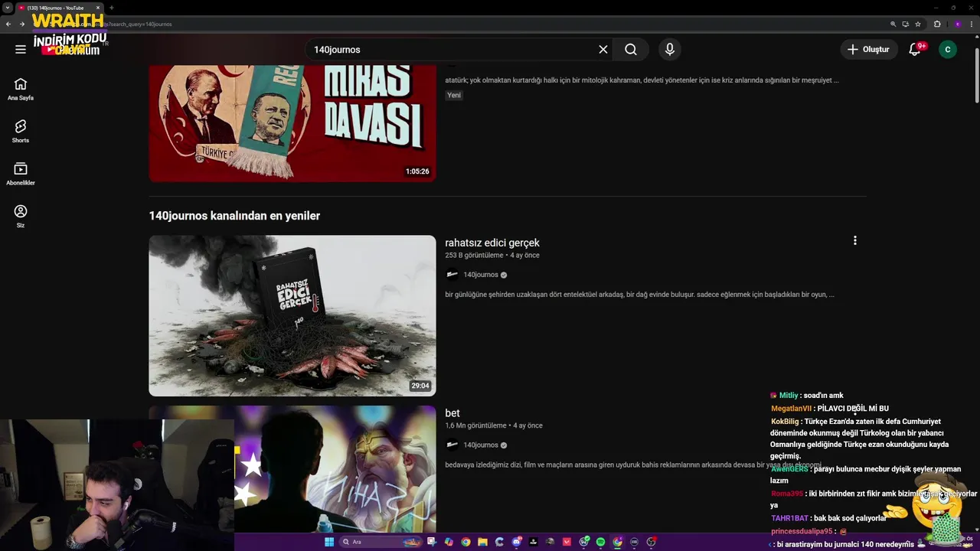Open 140journos channel under rahatsız edici gerçek
This screenshot has width=980, height=551.
tap(481, 275)
